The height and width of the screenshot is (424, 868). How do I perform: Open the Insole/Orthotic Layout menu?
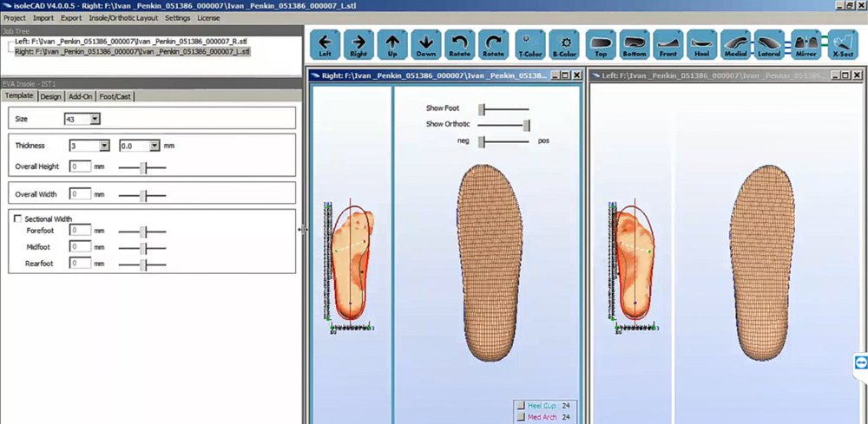pyautogui.click(x=122, y=17)
